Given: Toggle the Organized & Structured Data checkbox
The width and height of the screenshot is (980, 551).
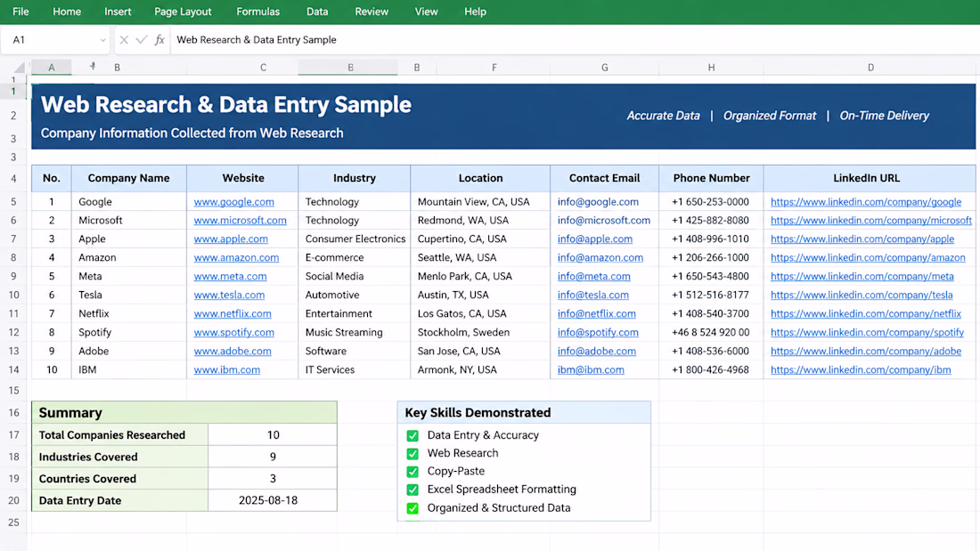Looking at the screenshot, I should pyautogui.click(x=412, y=508).
